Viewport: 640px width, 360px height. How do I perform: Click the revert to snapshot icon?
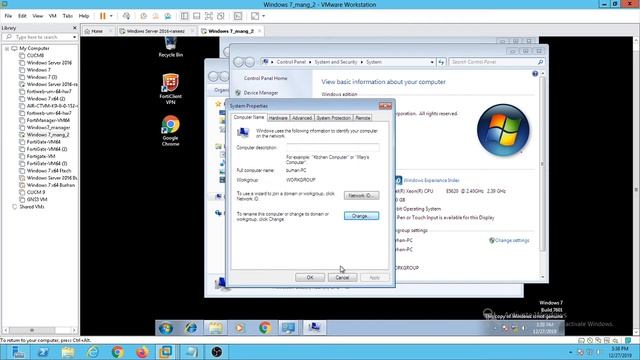[x=156, y=16]
